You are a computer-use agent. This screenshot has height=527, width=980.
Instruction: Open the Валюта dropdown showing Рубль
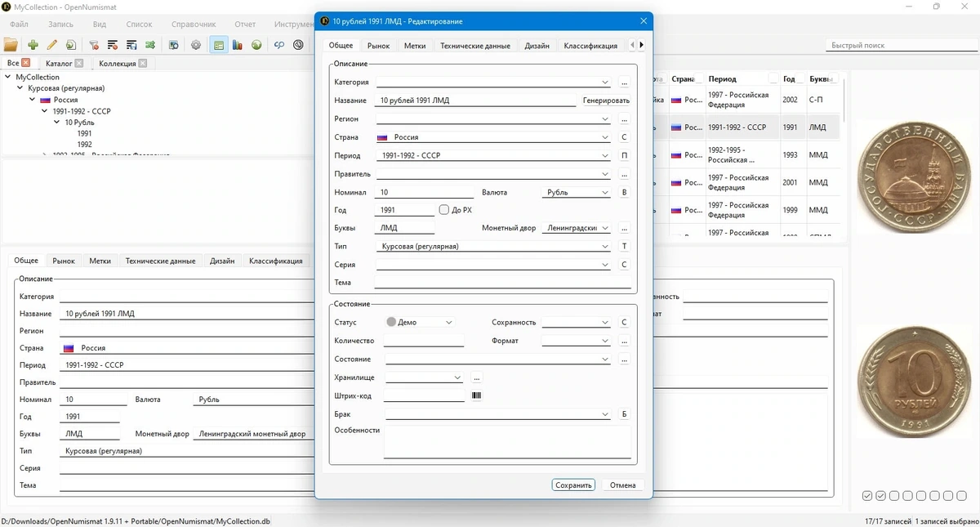[x=577, y=193]
